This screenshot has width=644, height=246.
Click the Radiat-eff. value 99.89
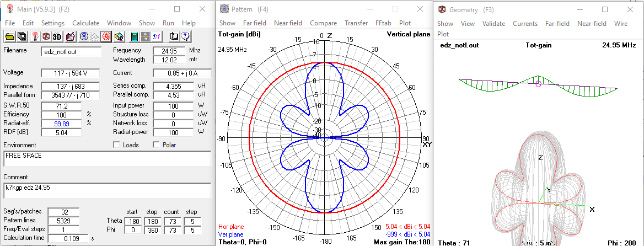[61, 124]
